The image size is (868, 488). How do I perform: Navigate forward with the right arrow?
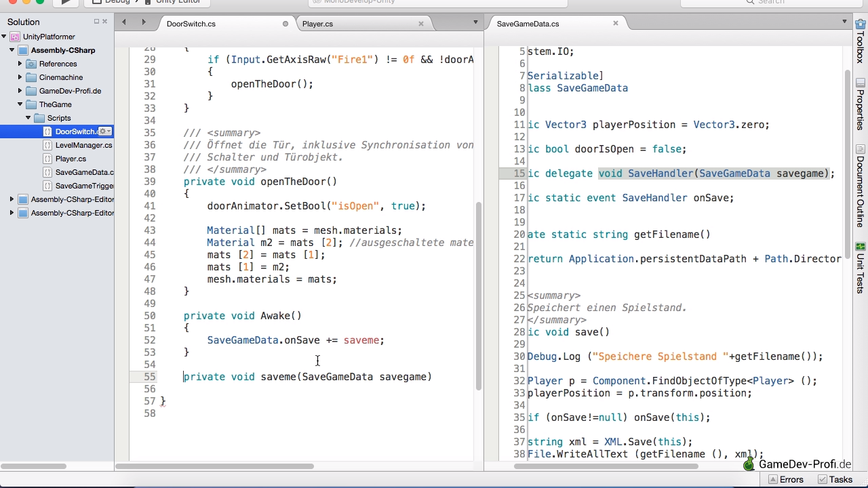tap(143, 22)
